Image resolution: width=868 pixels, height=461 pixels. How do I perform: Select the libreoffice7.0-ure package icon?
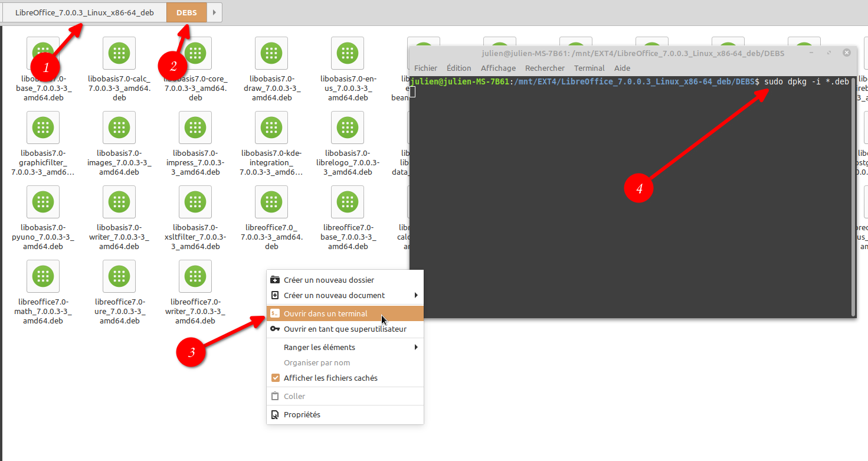coord(119,276)
